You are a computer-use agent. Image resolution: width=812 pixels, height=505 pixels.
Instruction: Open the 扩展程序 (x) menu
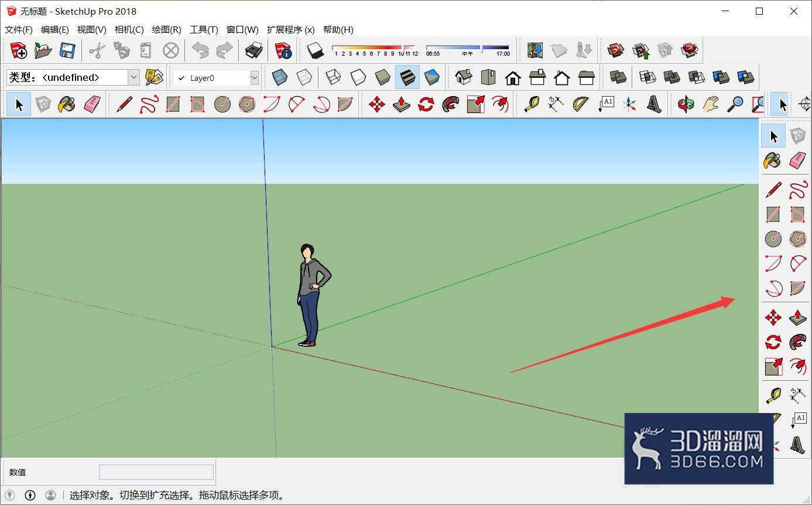[291, 29]
